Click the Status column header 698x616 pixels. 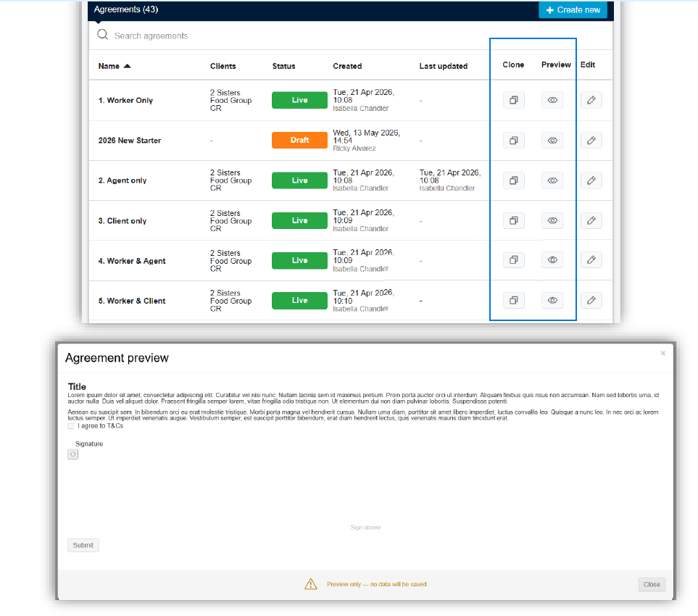[x=283, y=66]
